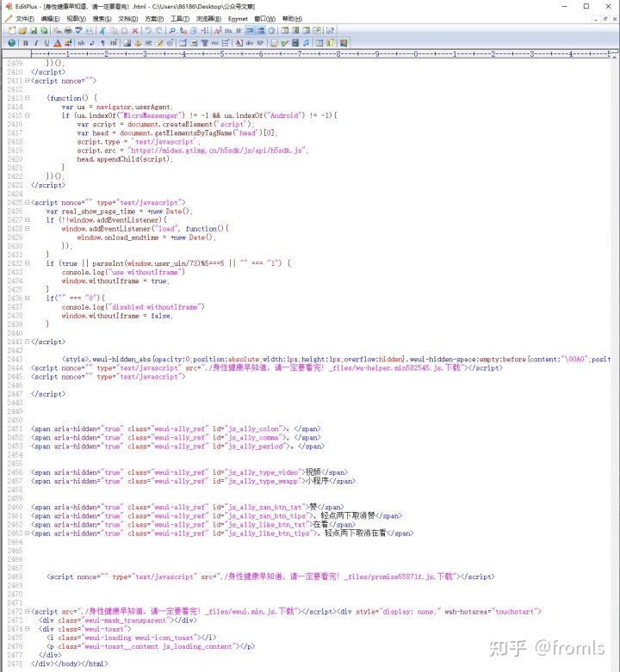620x672 pixels.
Task: Save the file with the floppy disk icon
Action: [x=34, y=30]
